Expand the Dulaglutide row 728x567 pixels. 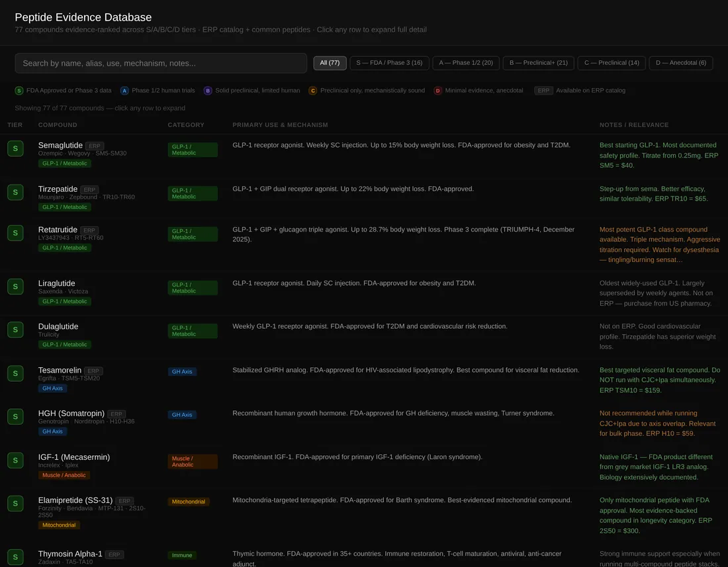364,337
